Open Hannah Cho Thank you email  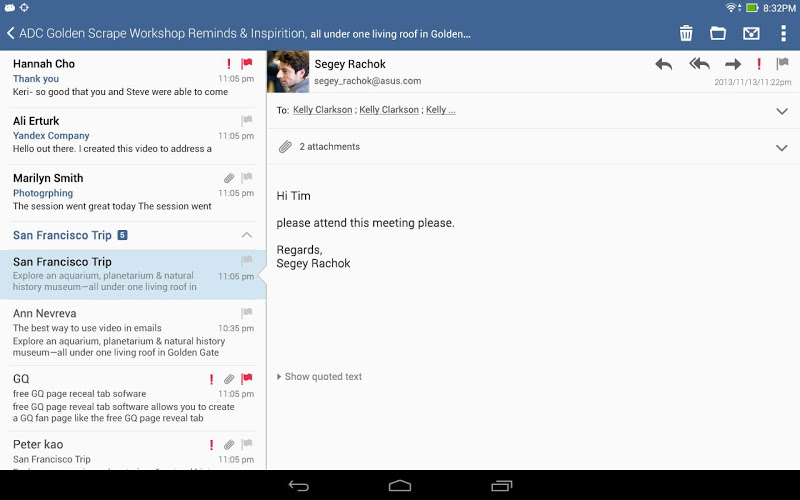click(x=133, y=78)
